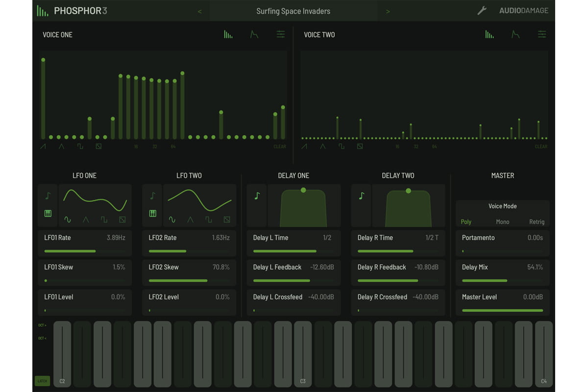Open the wrench settings icon

(x=482, y=10)
